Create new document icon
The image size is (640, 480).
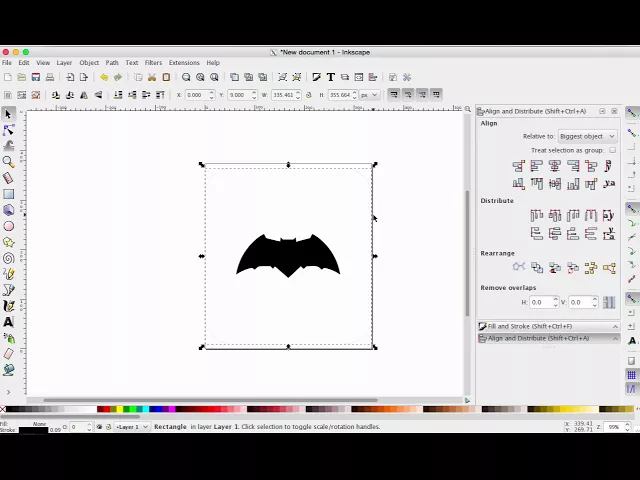(x=7, y=77)
